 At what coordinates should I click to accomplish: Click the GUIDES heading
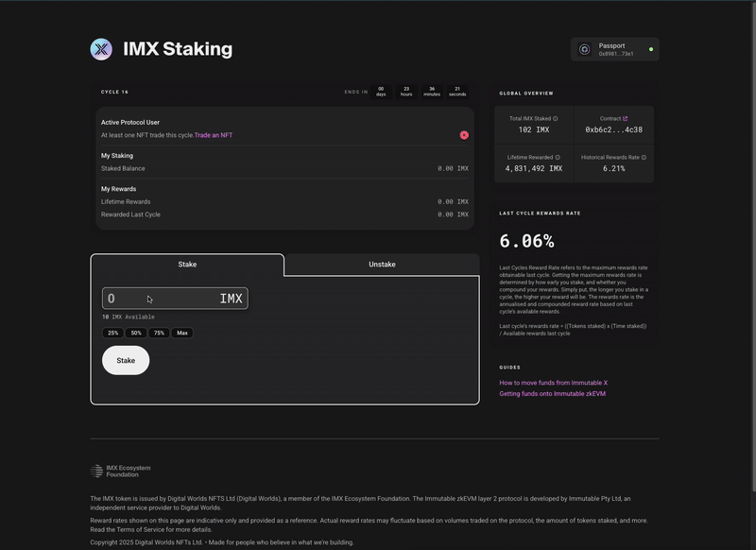click(x=510, y=368)
